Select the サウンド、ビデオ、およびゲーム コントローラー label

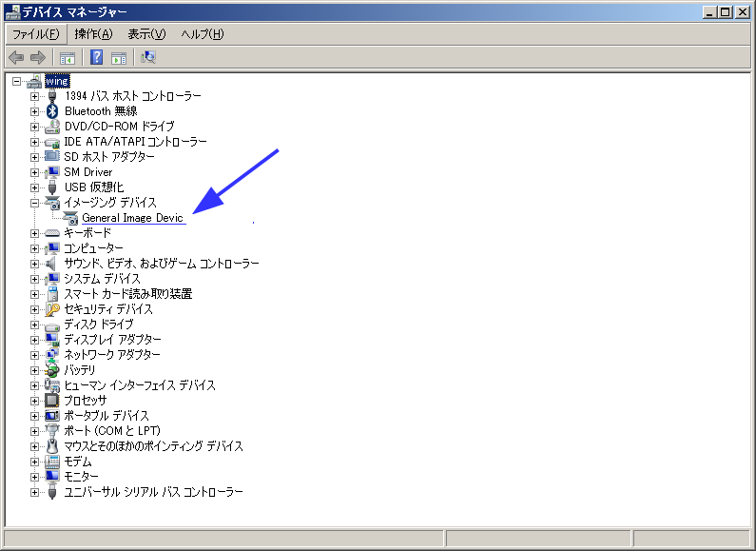pos(162,264)
